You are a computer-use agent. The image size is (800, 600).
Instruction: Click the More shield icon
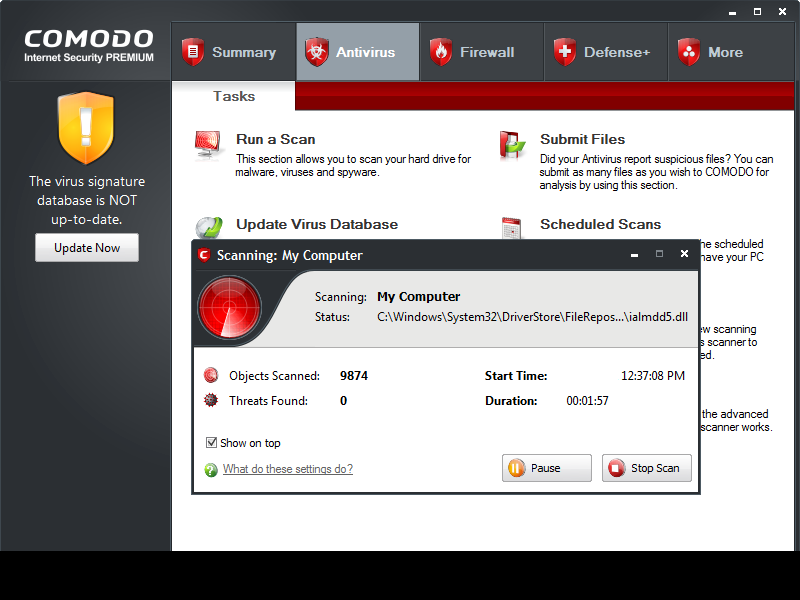(689, 52)
